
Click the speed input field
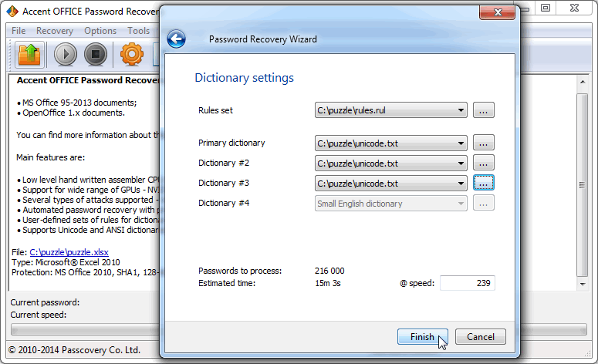pos(467,283)
